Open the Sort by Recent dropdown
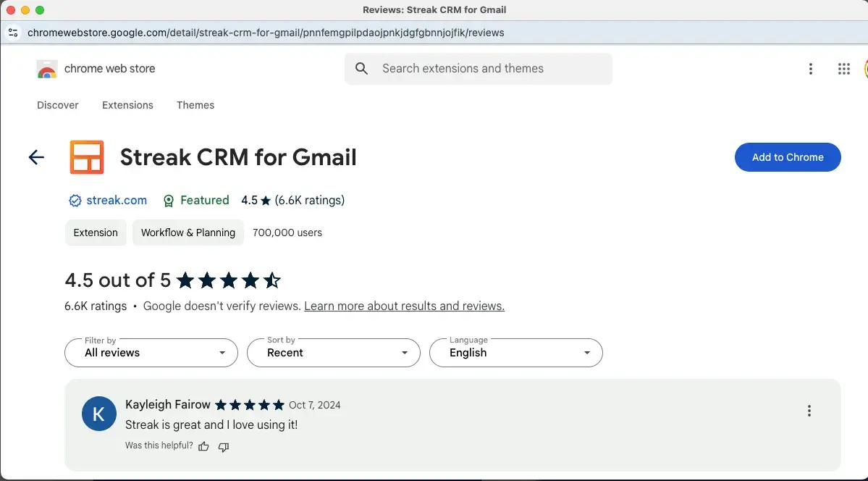This screenshot has width=868, height=481. point(333,353)
